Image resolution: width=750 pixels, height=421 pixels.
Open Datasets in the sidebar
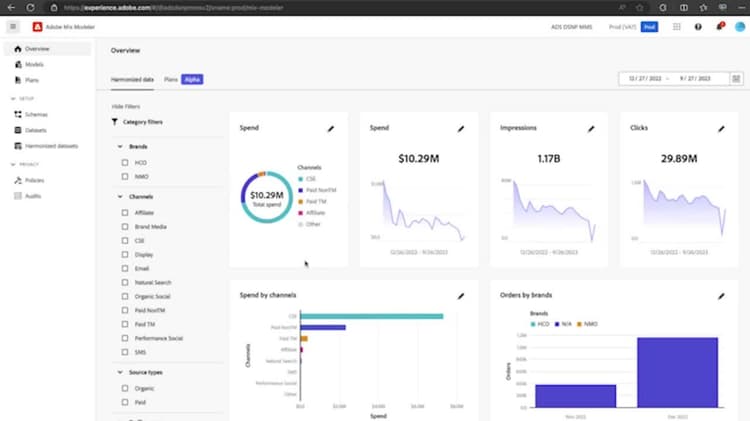[47, 130]
